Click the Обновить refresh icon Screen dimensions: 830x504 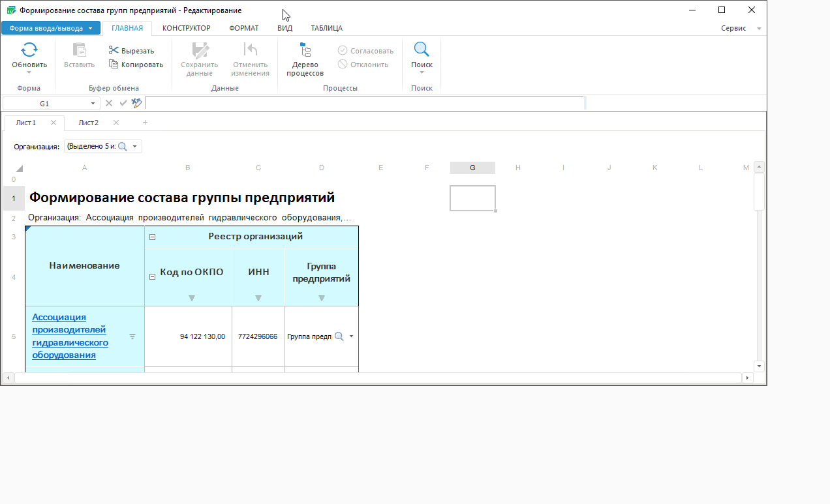tap(29, 50)
